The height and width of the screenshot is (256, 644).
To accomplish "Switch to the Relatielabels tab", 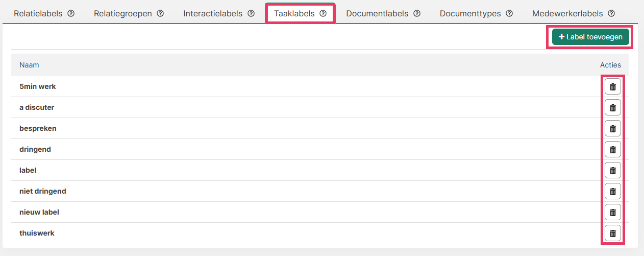I will (38, 14).
